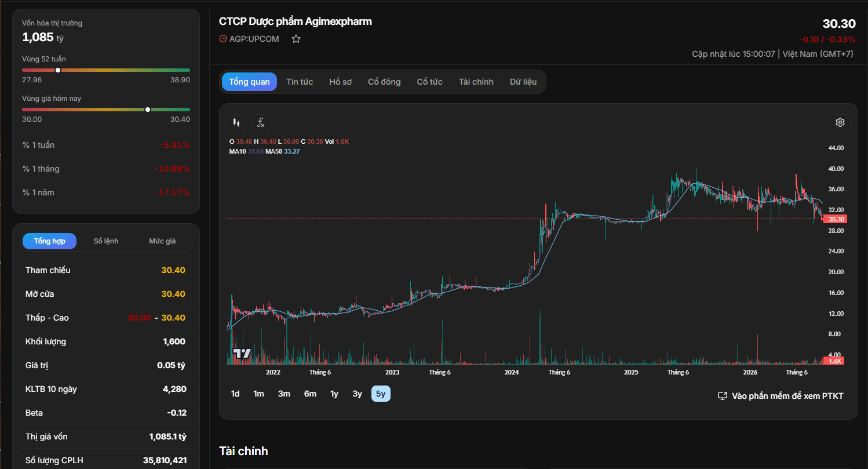Click the Beta value -0.12
The image size is (868, 469).
(176, 413)
